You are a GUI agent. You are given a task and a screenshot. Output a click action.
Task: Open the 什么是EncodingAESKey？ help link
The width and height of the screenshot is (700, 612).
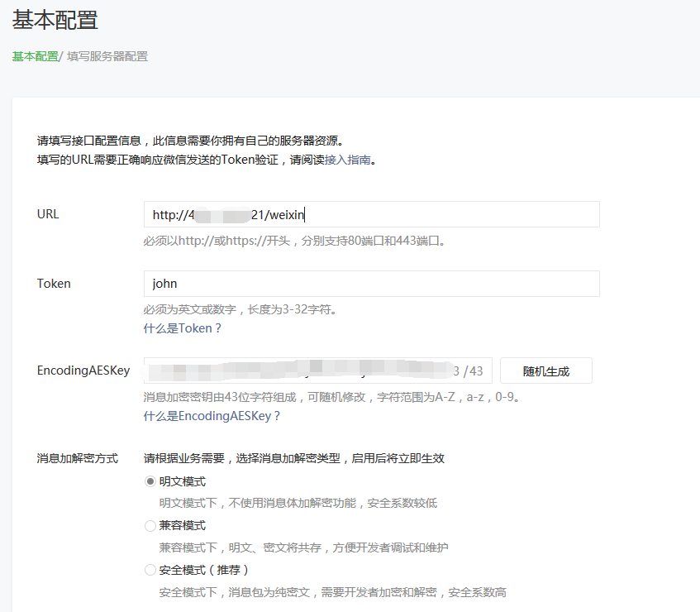point(212,416)
